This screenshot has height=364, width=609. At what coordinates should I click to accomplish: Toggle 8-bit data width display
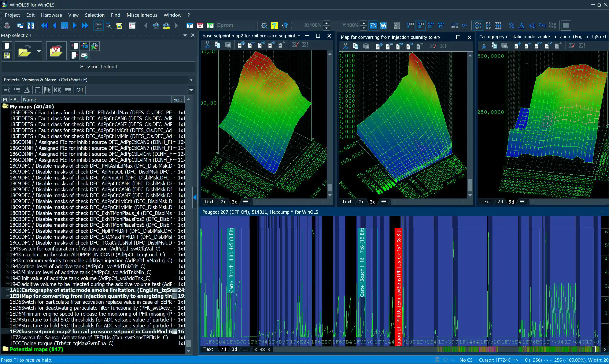pyautogui.click(x=410, y=25)
